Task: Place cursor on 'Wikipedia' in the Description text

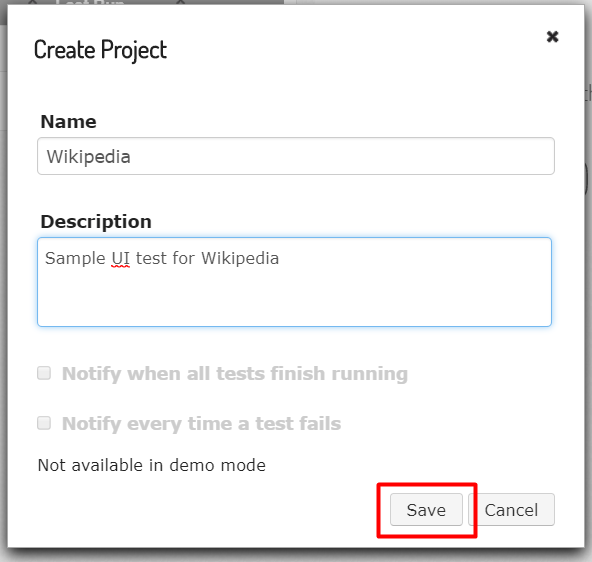Action: (x=240, y=259)
